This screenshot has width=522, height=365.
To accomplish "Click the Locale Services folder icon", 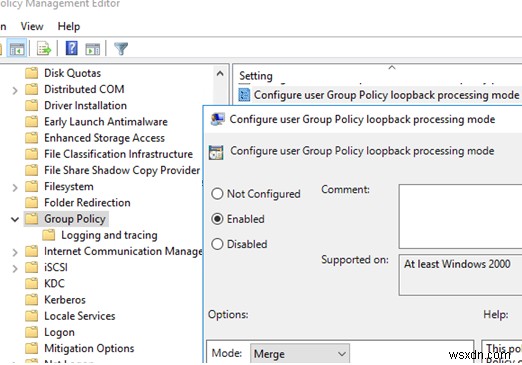I will [32, 316].
